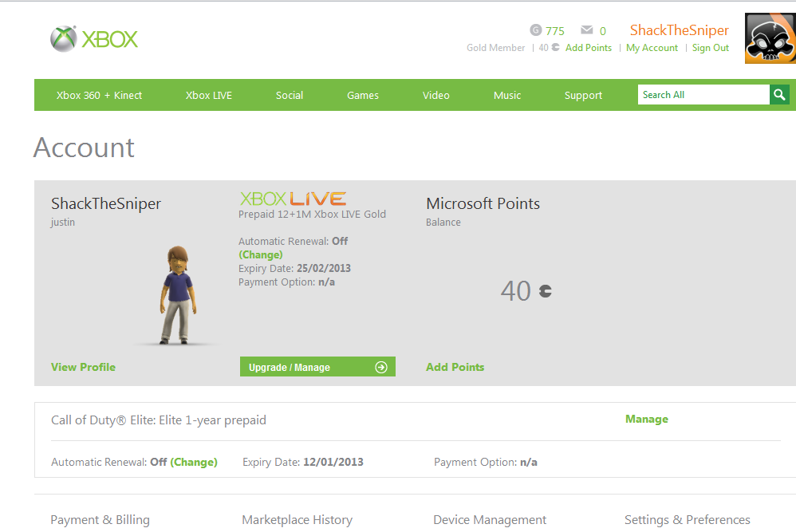Image resolution: width=796 pixels, height=532 pixels.
Task: Click the Xbox LIVE logo in account panel
Action: pyautogui.click(x=293, y=199)
